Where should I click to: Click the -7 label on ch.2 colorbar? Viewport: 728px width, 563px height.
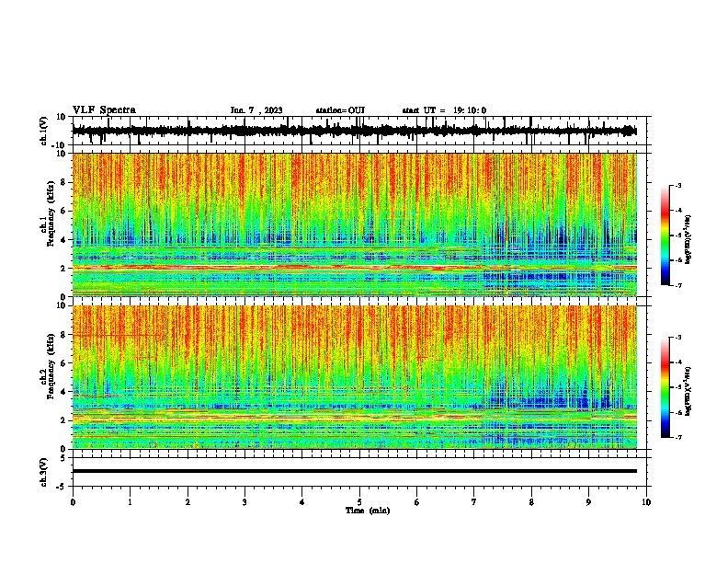pos(677,438)
